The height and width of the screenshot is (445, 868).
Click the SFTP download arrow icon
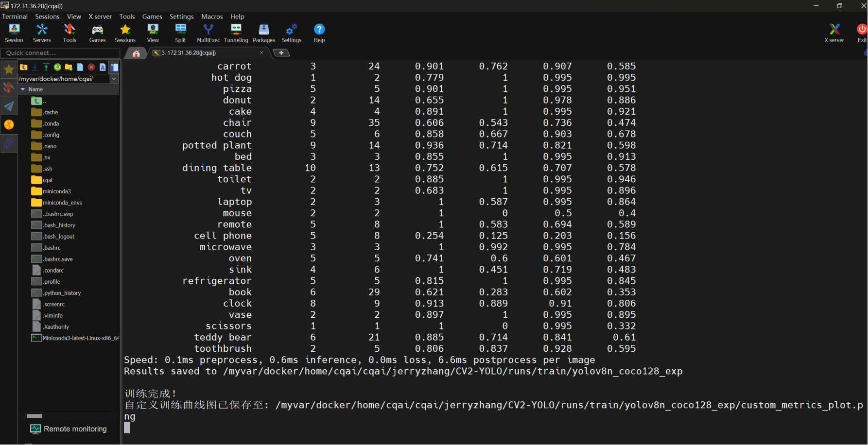click(35, 67)
